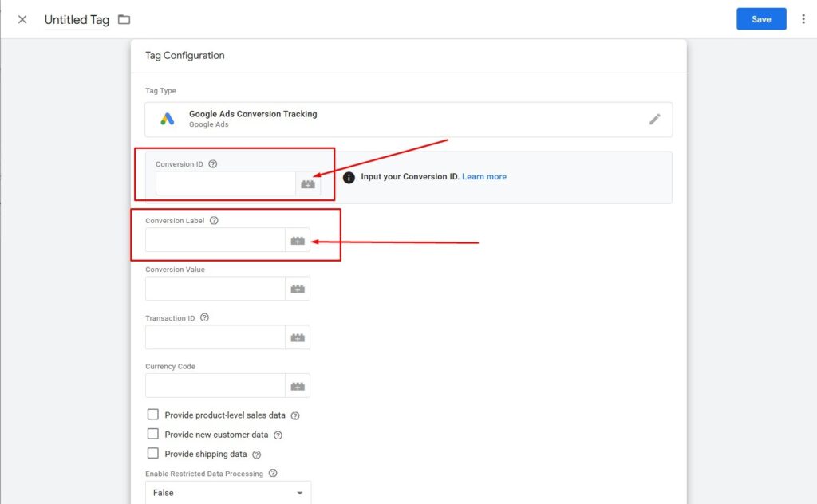Show help for Conversion Label
The image size is (817, 504).
pyautogui.click(x=214, y=221)
